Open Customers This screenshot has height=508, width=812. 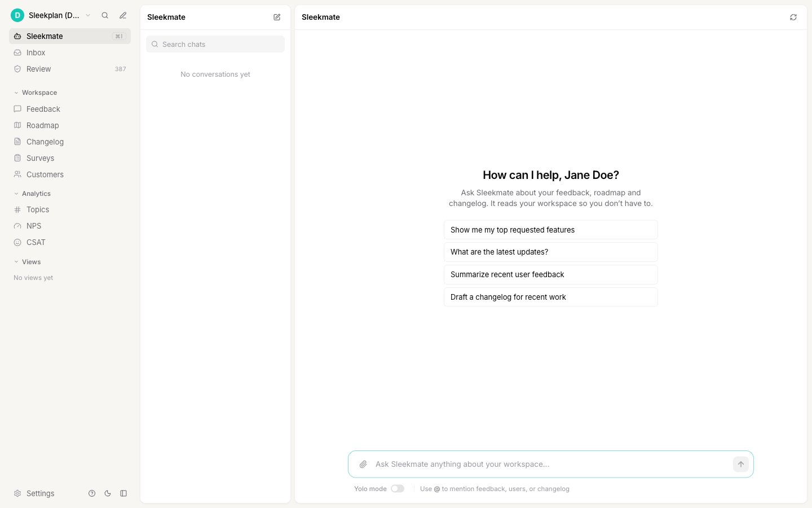tap(70, 174)
